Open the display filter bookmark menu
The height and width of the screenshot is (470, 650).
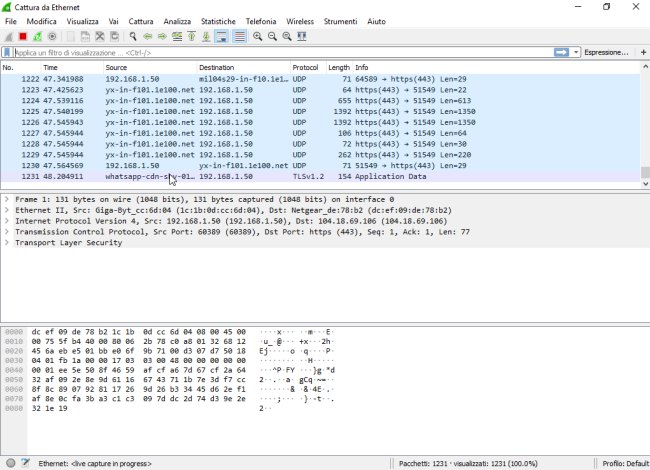coord(7,53)
